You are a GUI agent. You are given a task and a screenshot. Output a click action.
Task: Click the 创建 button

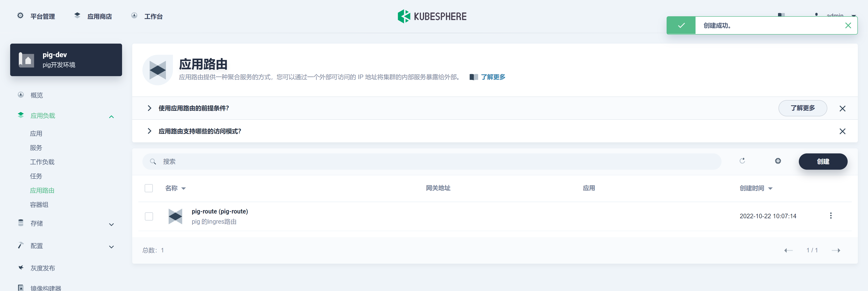pyautogui.click(x=823, y=161)
